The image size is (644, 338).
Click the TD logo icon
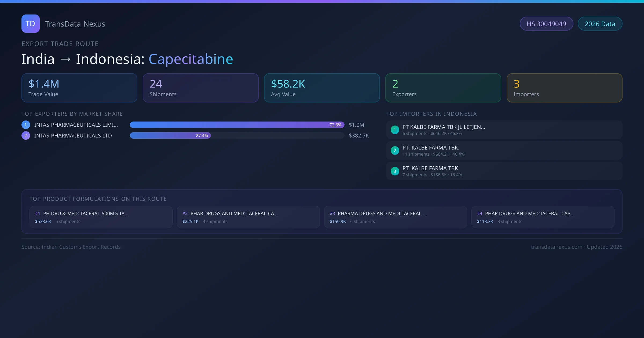(30, 24)
